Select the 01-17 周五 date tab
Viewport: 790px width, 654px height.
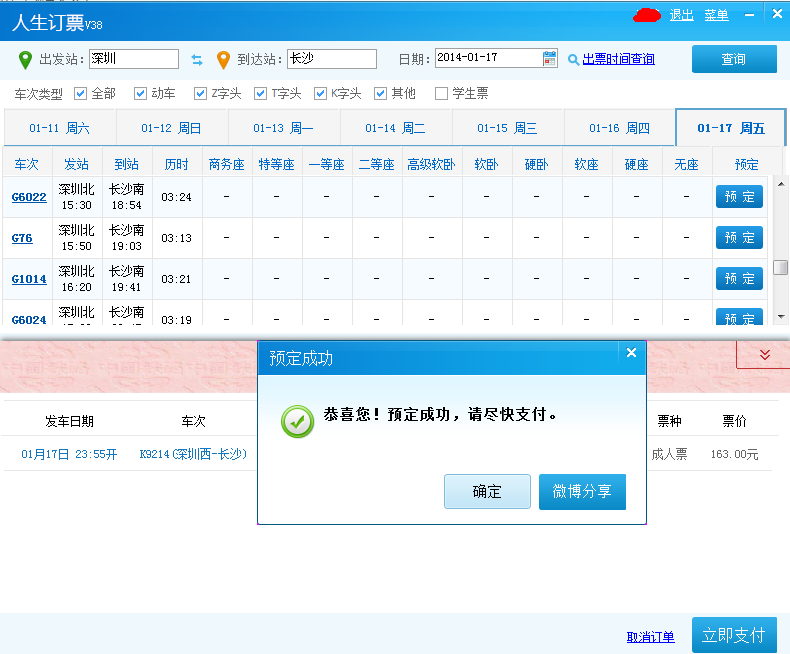[731, 128]
